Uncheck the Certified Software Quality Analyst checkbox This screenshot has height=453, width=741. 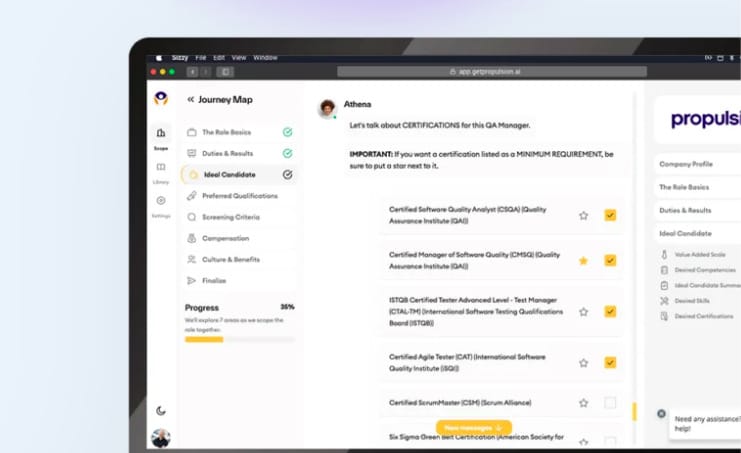[x=610, y=215]
